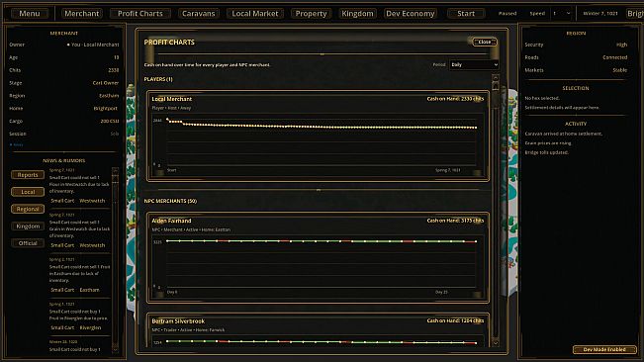Viewport: 644px width, 362px height.
Task: Open the Caravans screen
Action: tap(199, 14)
